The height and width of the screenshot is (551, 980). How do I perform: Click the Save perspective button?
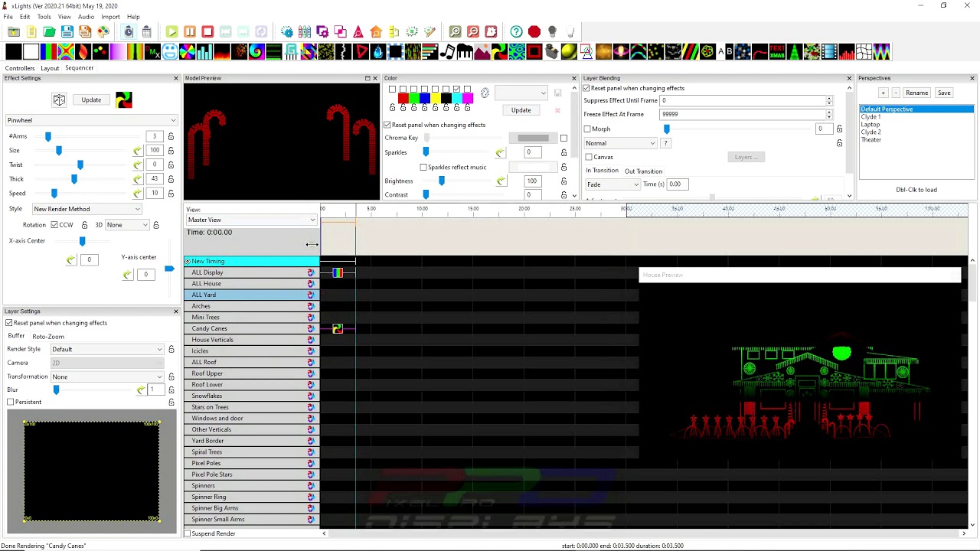(x=944, y=93)
